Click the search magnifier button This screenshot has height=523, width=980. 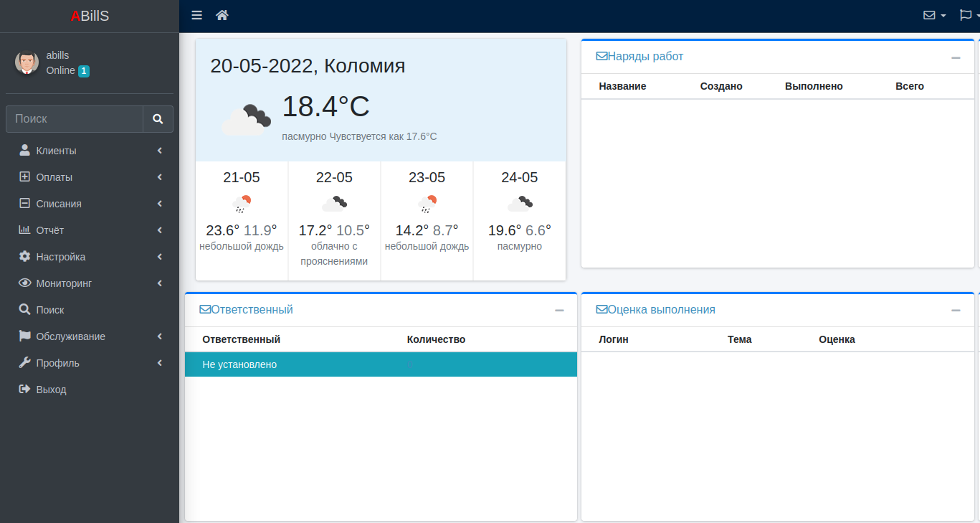[158, 119]
